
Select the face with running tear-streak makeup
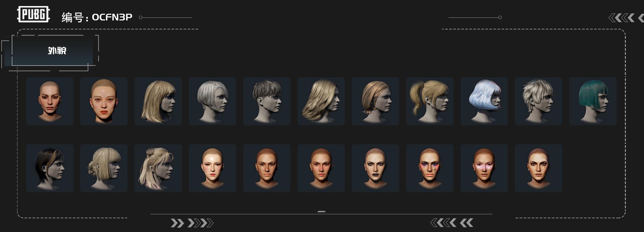pos(267,168)
